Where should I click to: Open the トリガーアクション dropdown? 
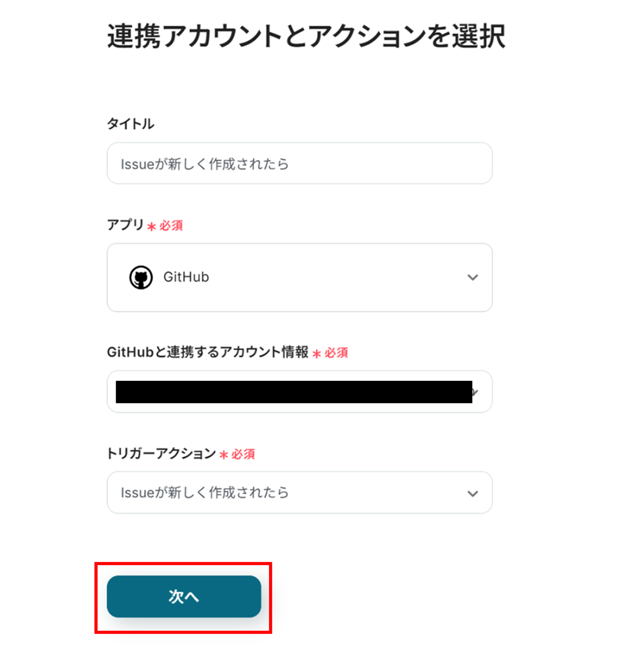pyautogui.click(x=299, y=492)
